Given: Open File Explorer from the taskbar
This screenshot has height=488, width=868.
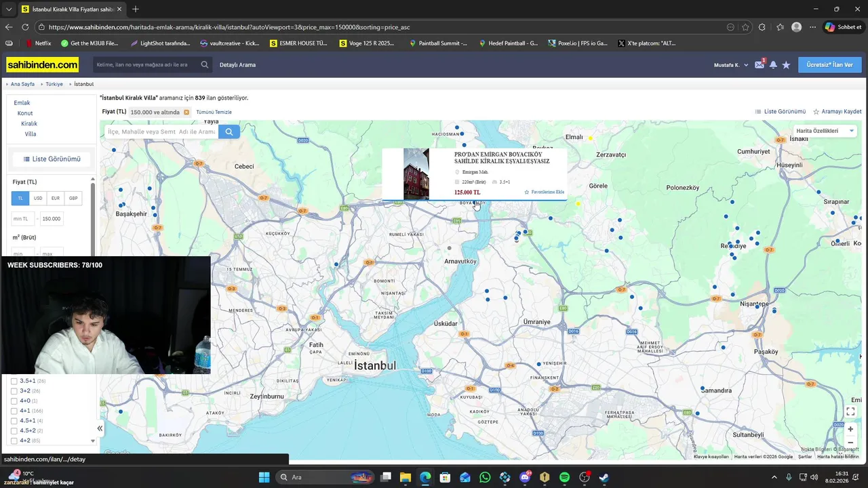Looking at the screenshot, I should point(405,477).
